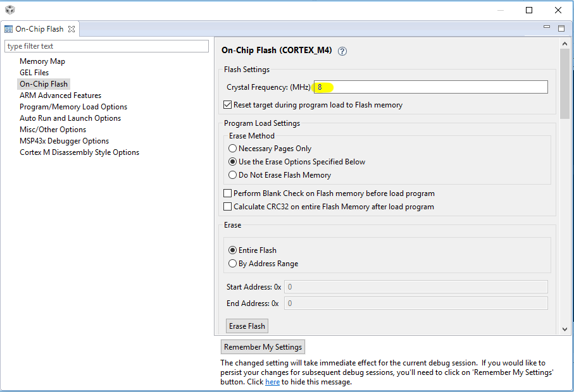
Task: Click Remember My Settings button
Action: coord(263,346)
